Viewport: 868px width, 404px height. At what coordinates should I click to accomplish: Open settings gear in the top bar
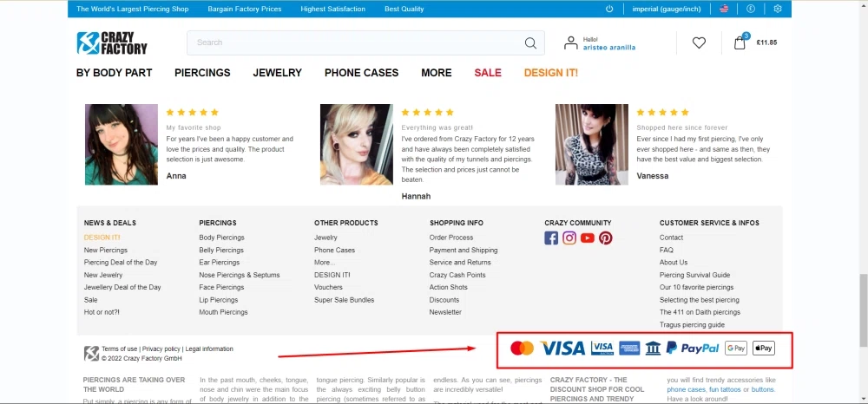click(x=778, y=9)
